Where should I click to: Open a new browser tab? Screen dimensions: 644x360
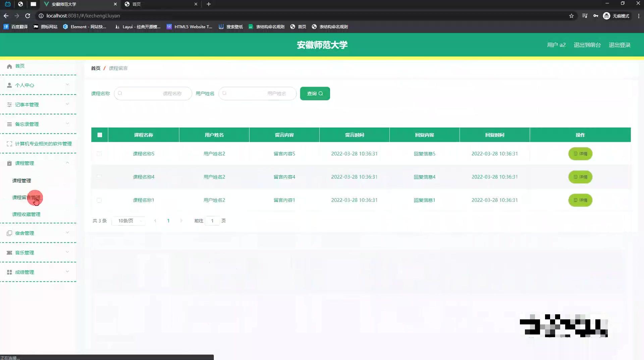coord(209,4)
